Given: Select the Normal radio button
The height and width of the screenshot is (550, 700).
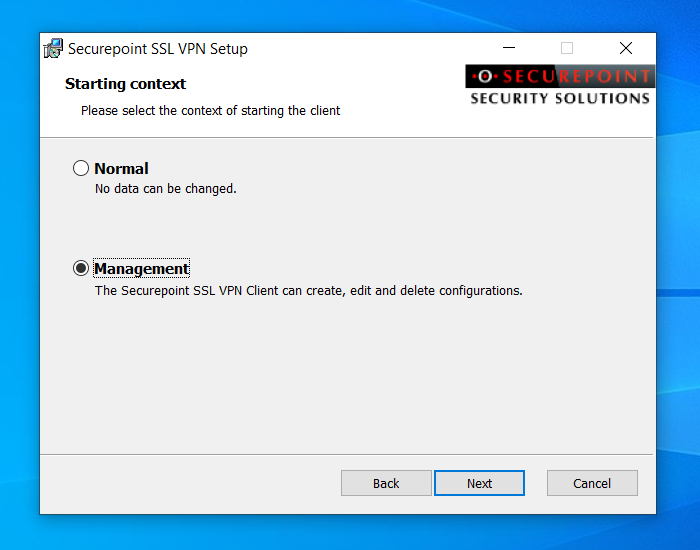Looking at the screenshot, I should coord(81,168).
